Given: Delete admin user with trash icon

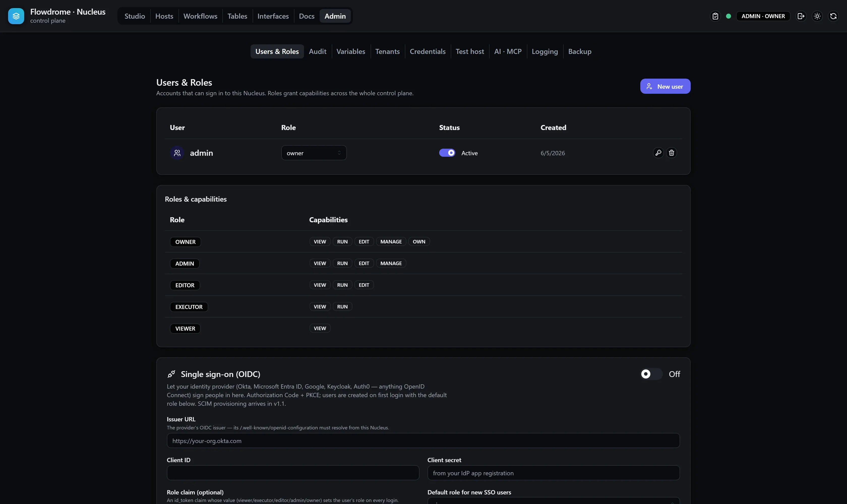Looking at the screenshot, I should pos(671,153).
